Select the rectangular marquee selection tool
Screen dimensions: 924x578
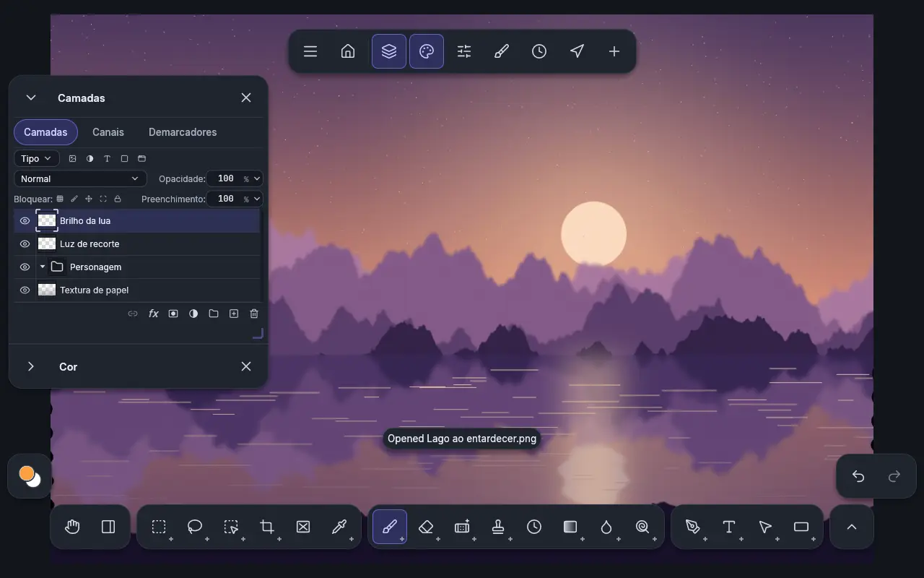click(159, 527)
